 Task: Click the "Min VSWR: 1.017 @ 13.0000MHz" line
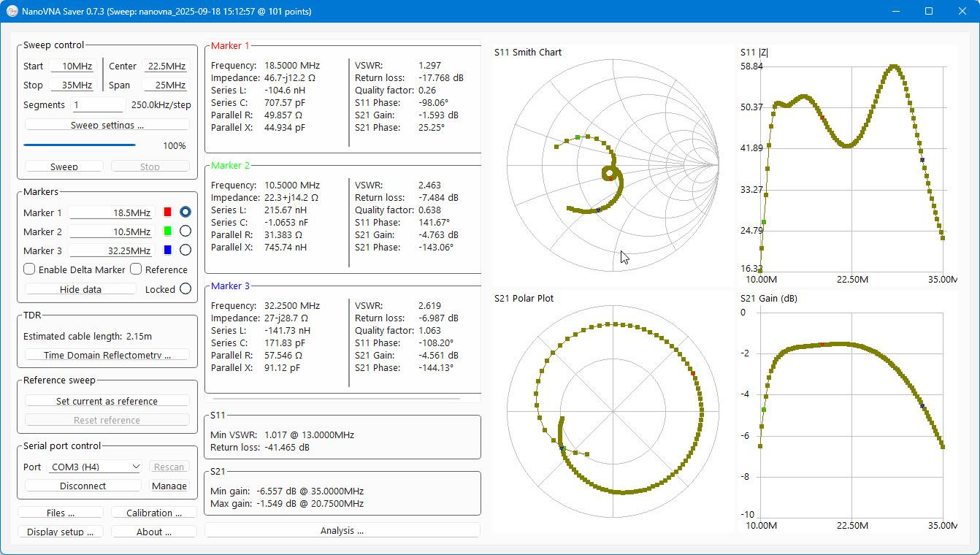[x=282, y=435]
